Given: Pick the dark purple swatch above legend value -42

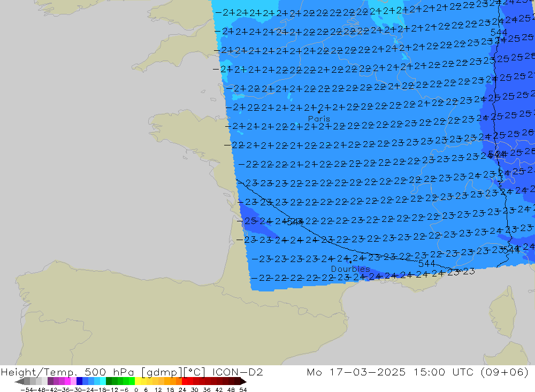Looking at the screenshot, I should 50,381.
